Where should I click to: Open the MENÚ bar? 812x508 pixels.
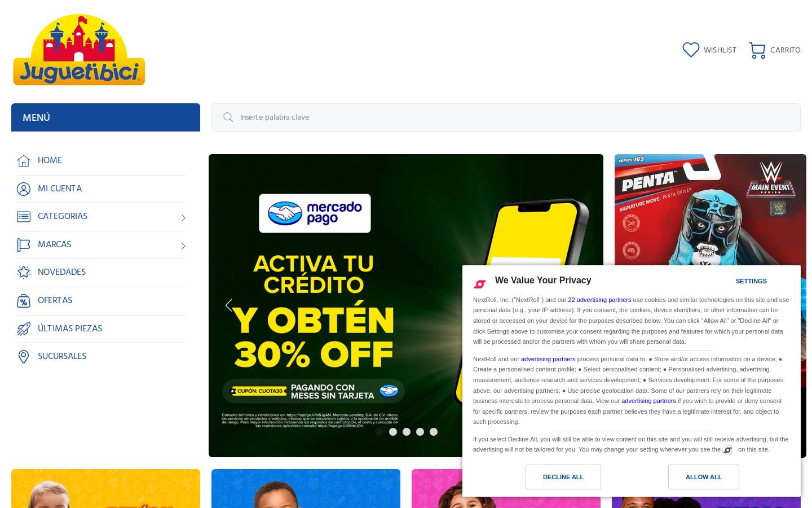[105, 117]
